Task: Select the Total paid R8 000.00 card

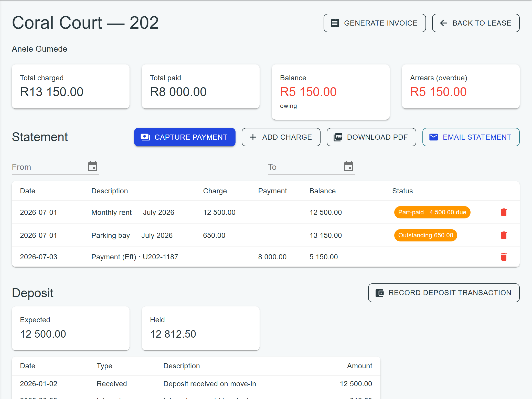Action: tap(201, 86)
